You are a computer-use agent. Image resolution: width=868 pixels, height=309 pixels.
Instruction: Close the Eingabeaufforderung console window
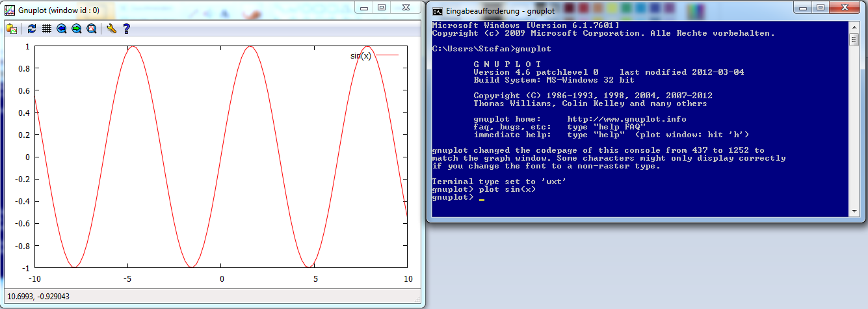[x=845, y=7]
